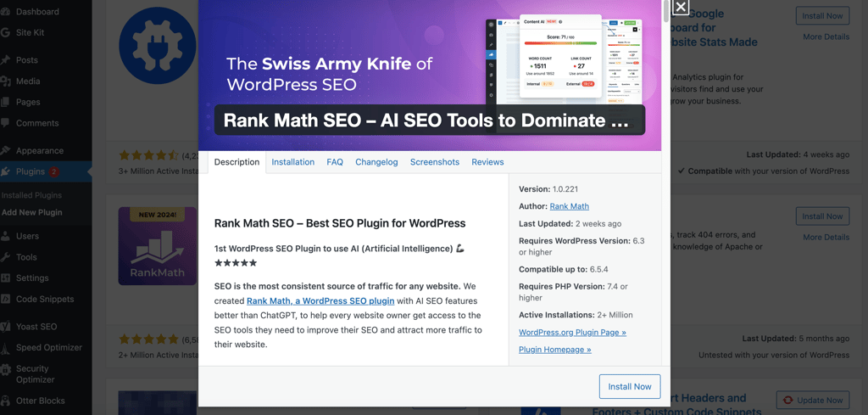Select Add New Plugin submenu

coord(32,212)
